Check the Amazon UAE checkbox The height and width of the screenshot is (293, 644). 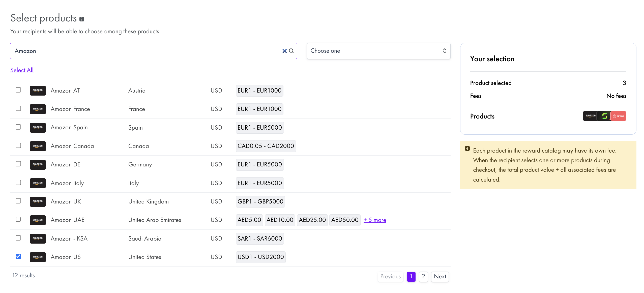[18, 219]
